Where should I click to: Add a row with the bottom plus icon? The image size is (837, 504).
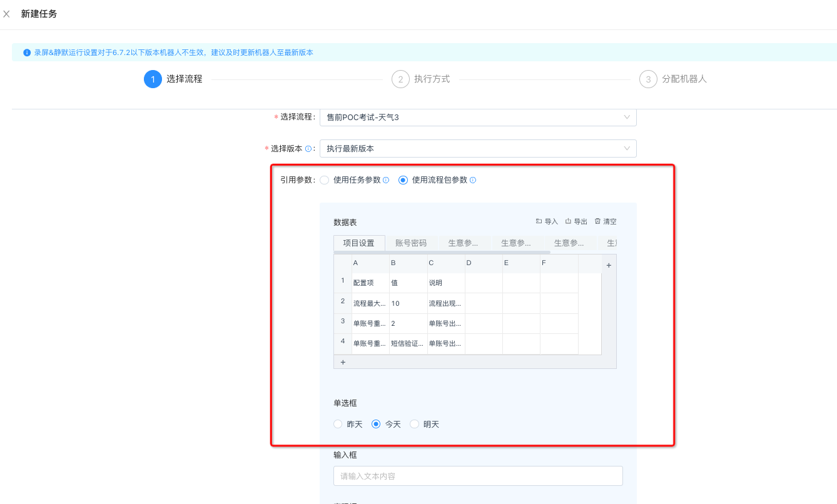343,361
